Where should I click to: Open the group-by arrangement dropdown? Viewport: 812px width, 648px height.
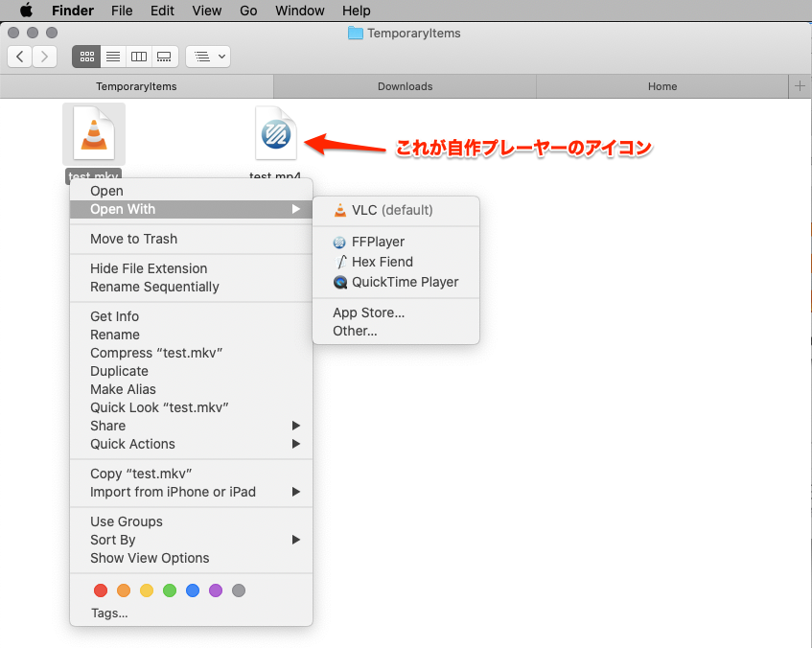tap(208, 57)
